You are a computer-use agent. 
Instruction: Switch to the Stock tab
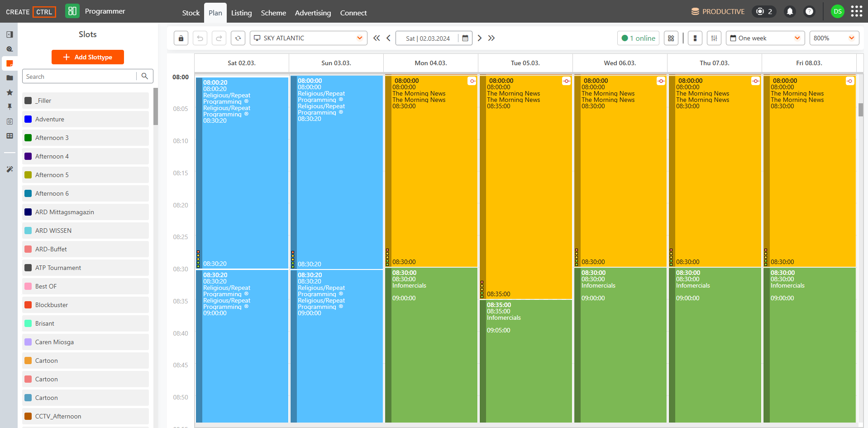[x=191, y=13]
